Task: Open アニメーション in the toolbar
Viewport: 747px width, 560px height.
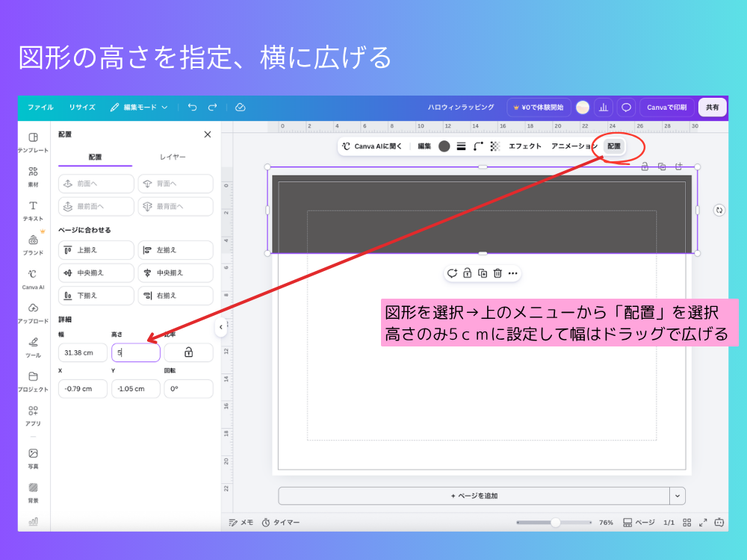Action: (x=574, y=146)
